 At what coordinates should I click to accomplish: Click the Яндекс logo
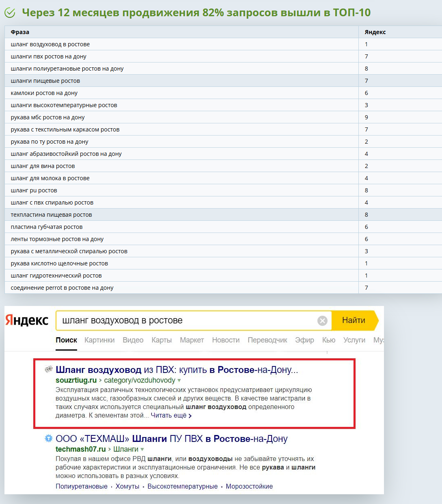coord(27,320)
